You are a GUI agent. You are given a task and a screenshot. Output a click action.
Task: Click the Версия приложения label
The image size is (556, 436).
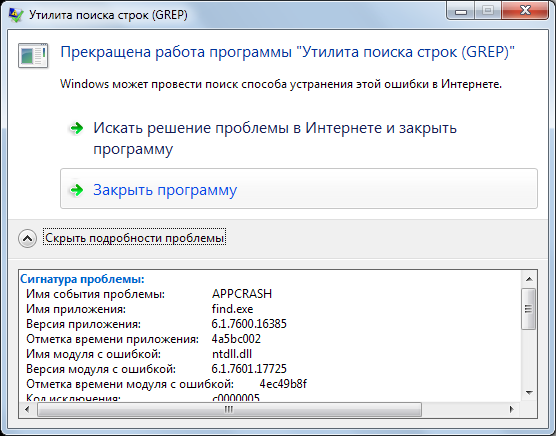pyautogui.click(x=84, y=324)
